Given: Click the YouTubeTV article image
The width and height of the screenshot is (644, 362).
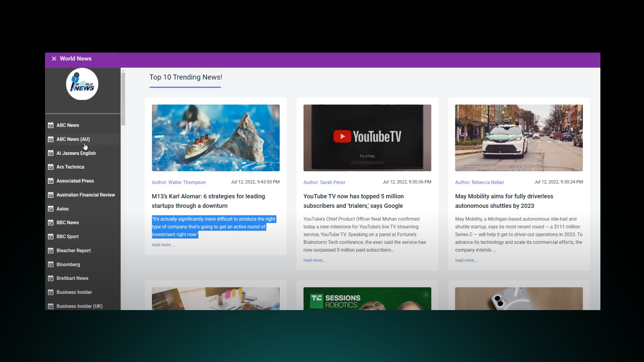Looking at the screenshot, I should coord(367,138).
